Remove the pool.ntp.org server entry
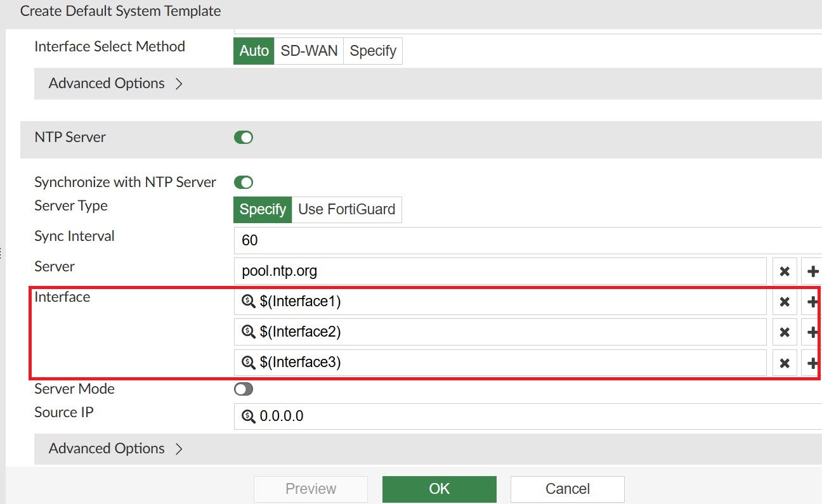The image size is (822, 504). pyautogui.click(x=785, y=271)
